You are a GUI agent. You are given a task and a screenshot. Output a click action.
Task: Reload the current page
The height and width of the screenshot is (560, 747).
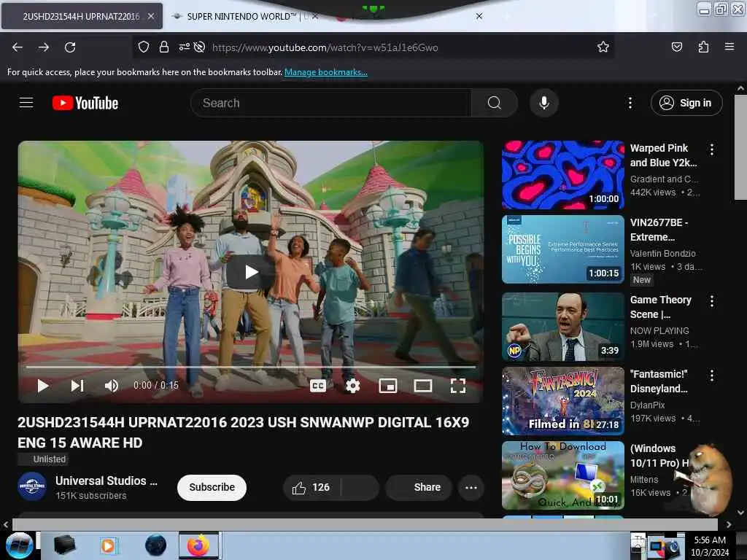(x=70, y=47)
